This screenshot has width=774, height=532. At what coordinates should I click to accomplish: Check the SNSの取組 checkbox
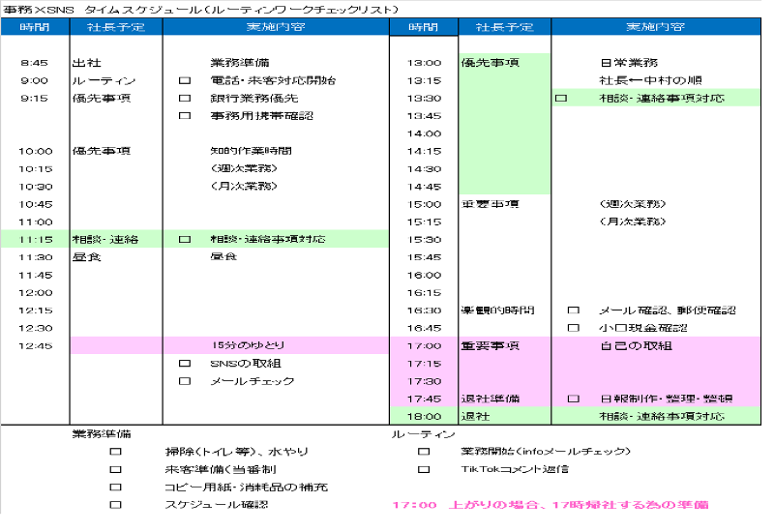185,364
